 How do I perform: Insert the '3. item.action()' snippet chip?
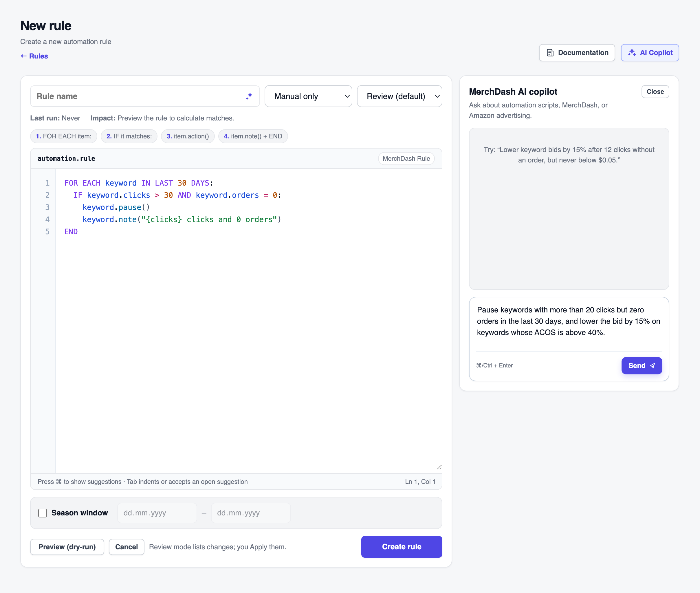(188, 136)
